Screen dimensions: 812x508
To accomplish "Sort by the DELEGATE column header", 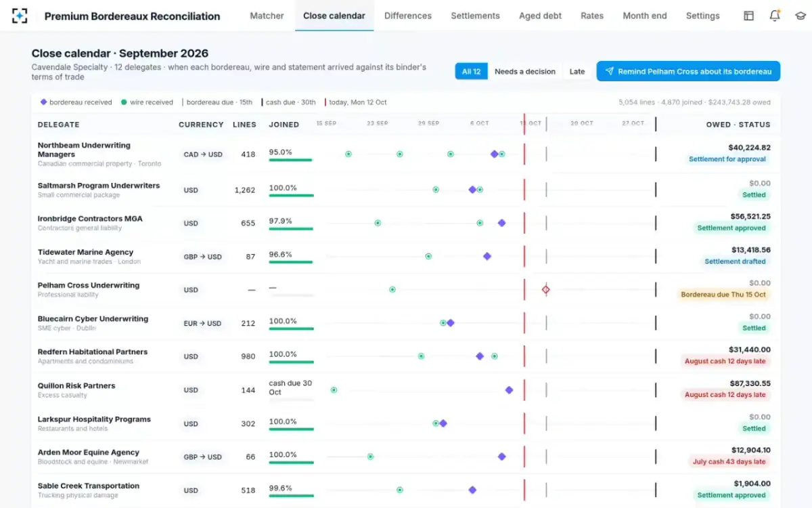I will pyautogui.click(x=59, y=125).
